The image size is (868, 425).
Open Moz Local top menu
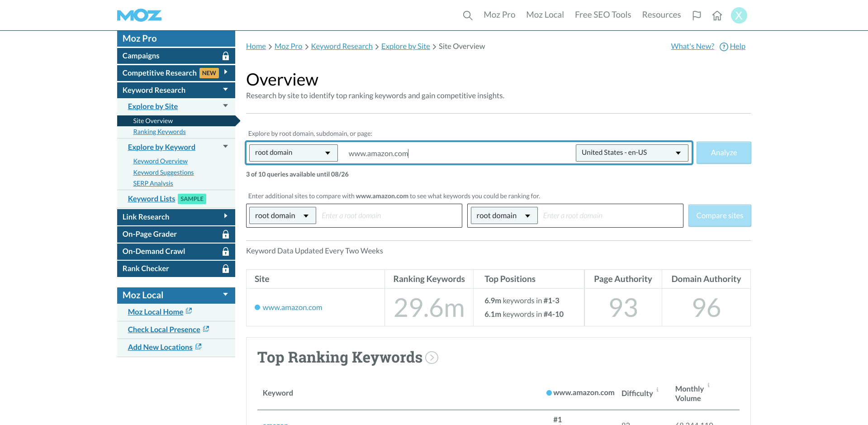[545, 15]
